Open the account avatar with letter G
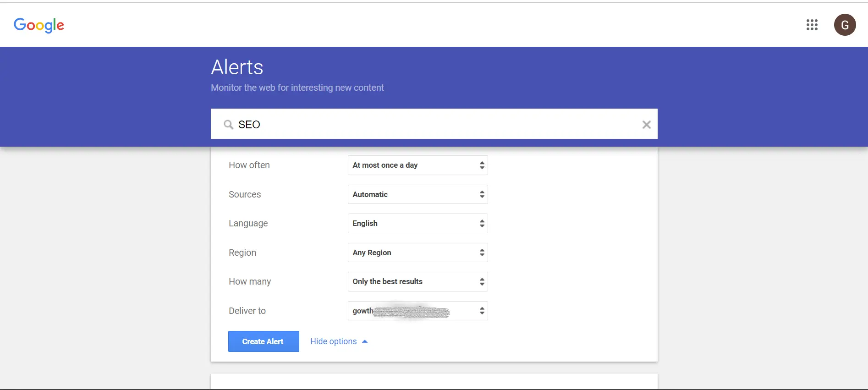This screenshot has width=868, height=390. click(x=845, y=25)
